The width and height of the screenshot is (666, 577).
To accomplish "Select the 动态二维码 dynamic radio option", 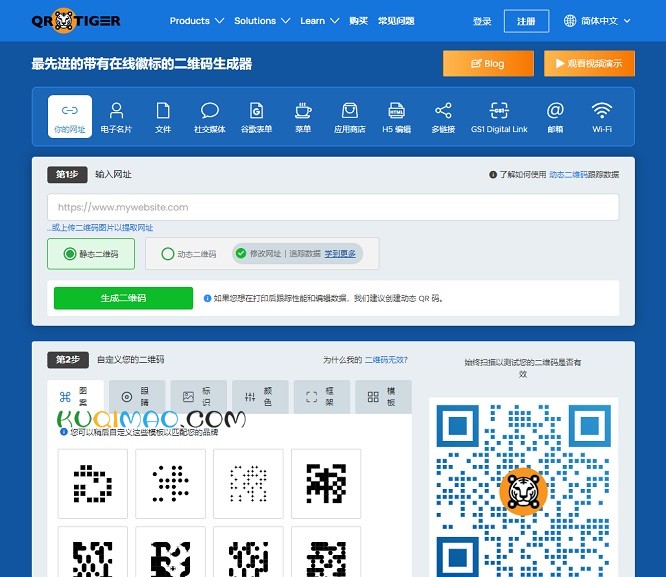I will pos(168,254).
